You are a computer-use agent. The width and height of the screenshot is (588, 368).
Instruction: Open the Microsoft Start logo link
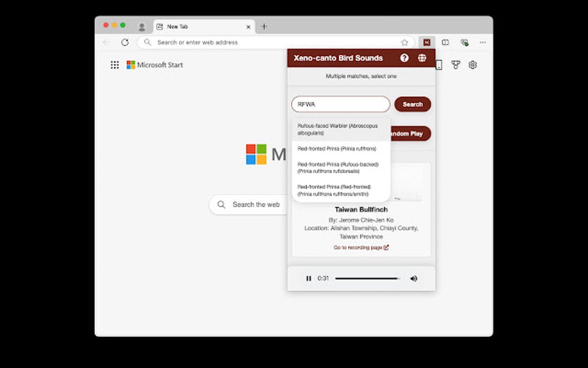coord(154,65)
